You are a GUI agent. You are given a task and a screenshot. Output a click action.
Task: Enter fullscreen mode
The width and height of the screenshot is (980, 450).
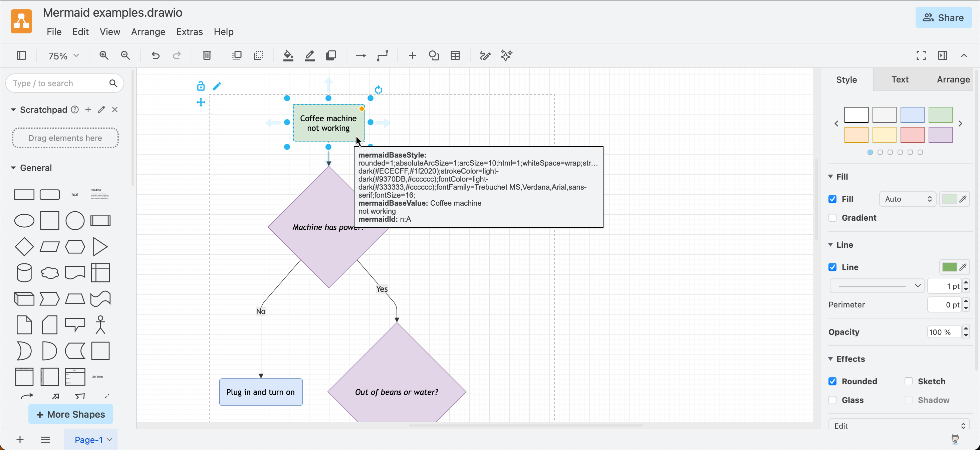point(921,55)
